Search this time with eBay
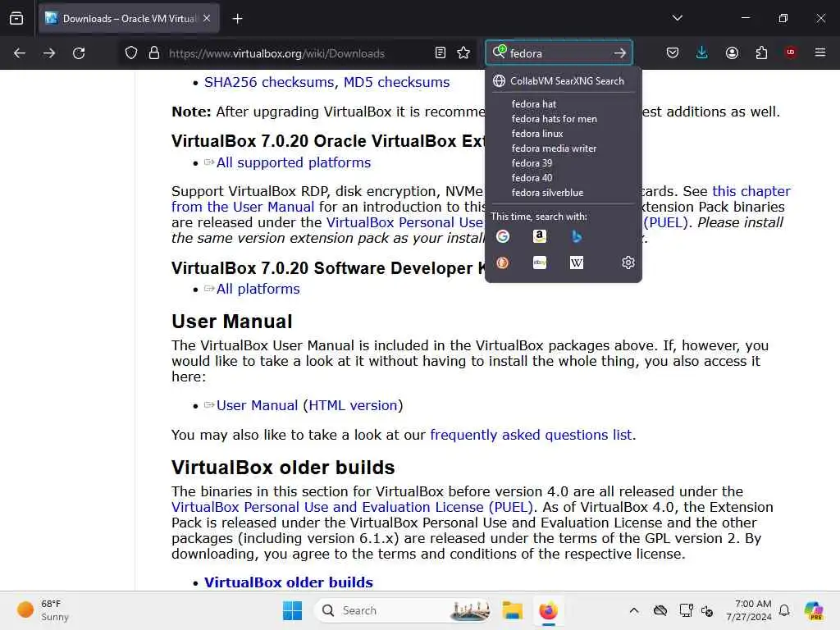Image resolution: width=840 pixels, height=630 pixels. [x=540, y=262]
